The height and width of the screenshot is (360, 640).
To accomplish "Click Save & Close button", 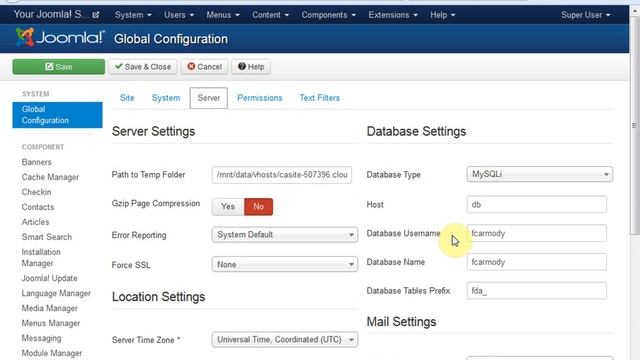I will [x=143, y=67].
